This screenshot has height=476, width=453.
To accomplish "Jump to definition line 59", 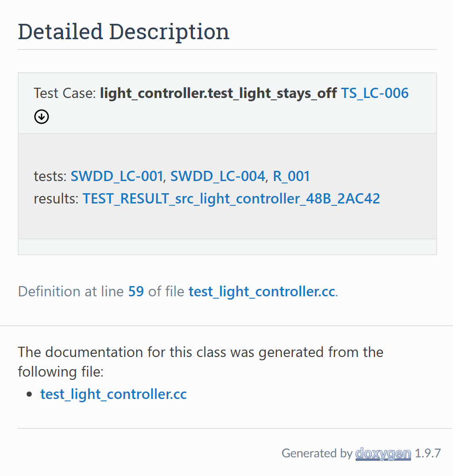I will tap(136, 292).
